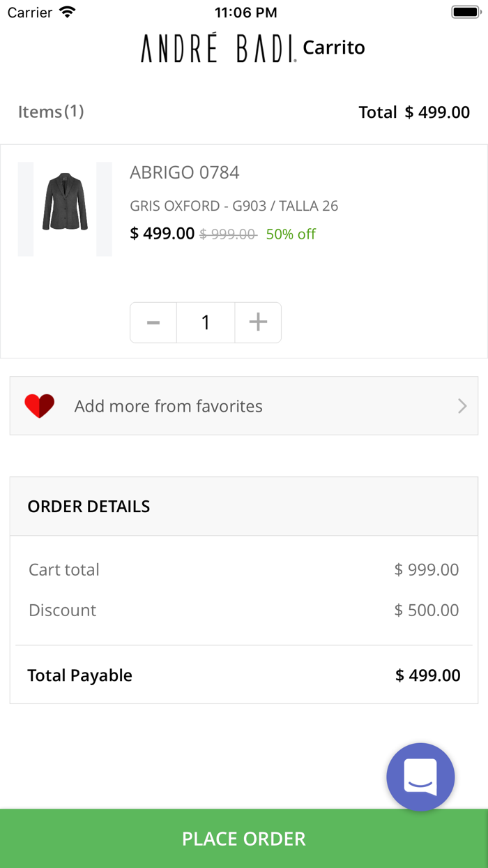Tap the battery indicator icon
488x868 pixels.
point(465,13)
